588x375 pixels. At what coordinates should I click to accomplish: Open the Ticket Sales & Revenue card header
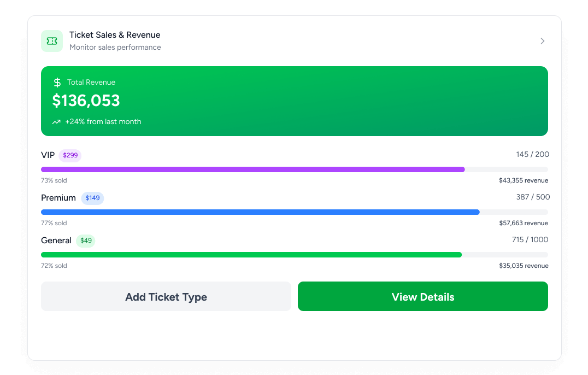[295, 40]
